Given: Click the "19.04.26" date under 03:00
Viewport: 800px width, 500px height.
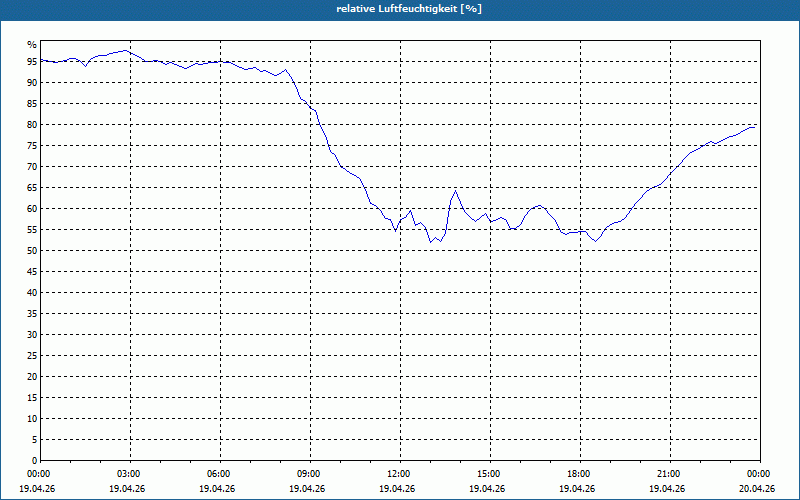Looking at the screenshot, I should (x=127, y=489).
